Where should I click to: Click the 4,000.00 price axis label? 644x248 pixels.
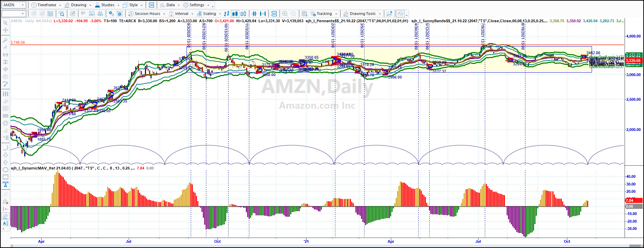point(633,36)
